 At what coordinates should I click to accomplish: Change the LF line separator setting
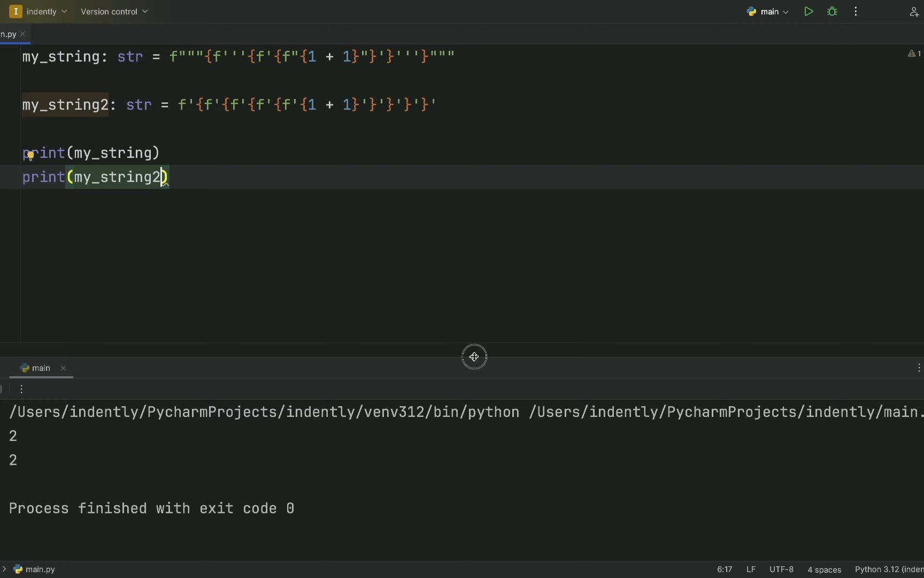coord(751,569)
